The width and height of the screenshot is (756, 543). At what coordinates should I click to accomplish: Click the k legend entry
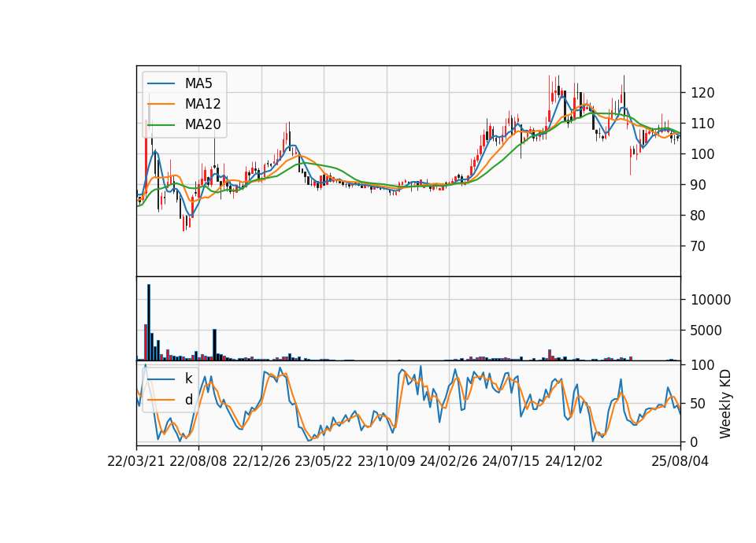click(188, 379)
